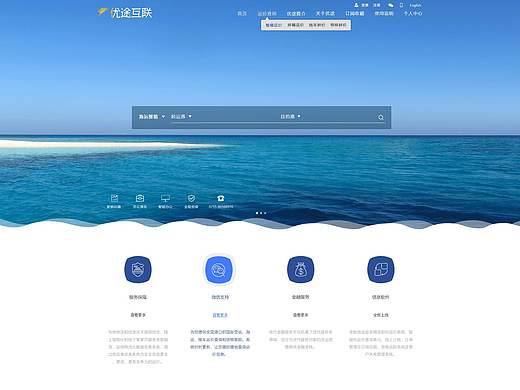Click the calendar notepad icon over the sea
Screen dimensions: 520x390
114,198
